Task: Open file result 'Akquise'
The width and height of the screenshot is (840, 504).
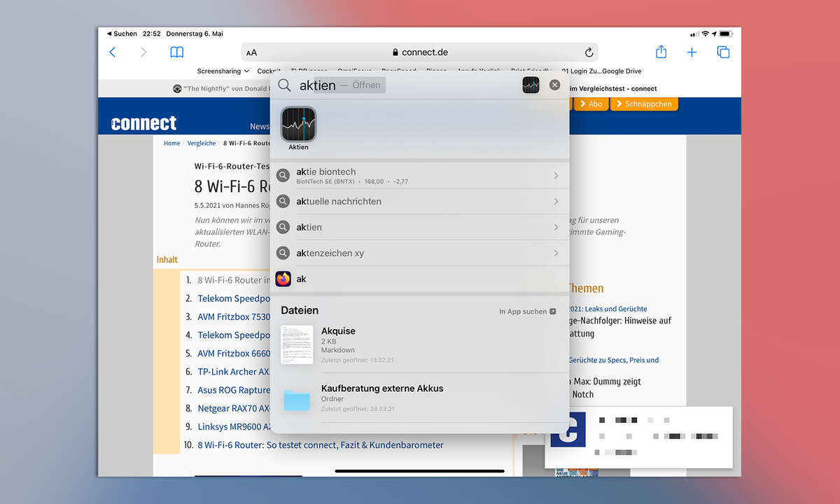Action: (420, 344)
